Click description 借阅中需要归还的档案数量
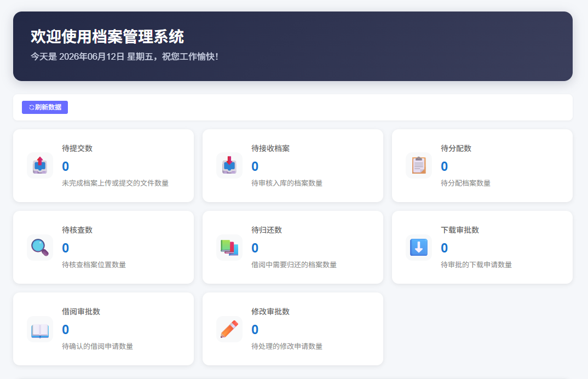 pos(294,265)
